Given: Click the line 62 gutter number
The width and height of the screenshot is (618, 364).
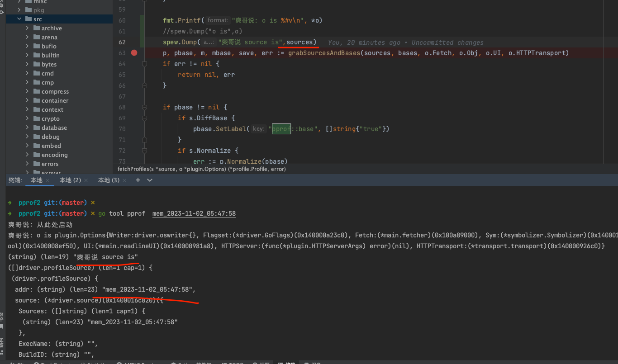Looking at the screenshot, I should (x=122, y=42).
